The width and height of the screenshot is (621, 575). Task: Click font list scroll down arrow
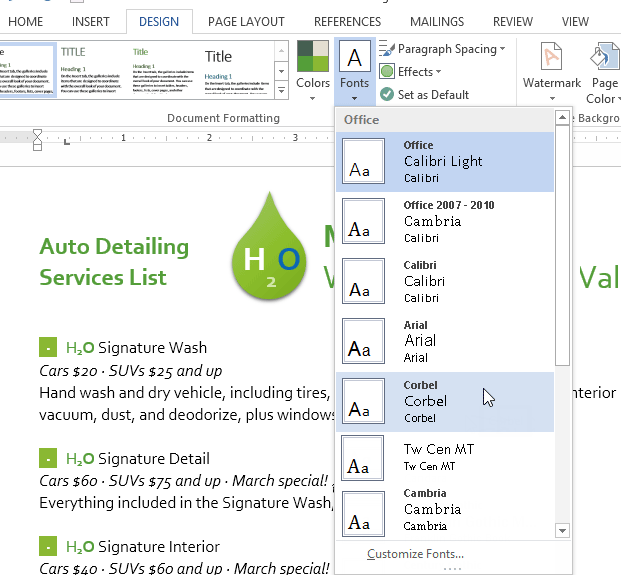(x=562, y=530)
